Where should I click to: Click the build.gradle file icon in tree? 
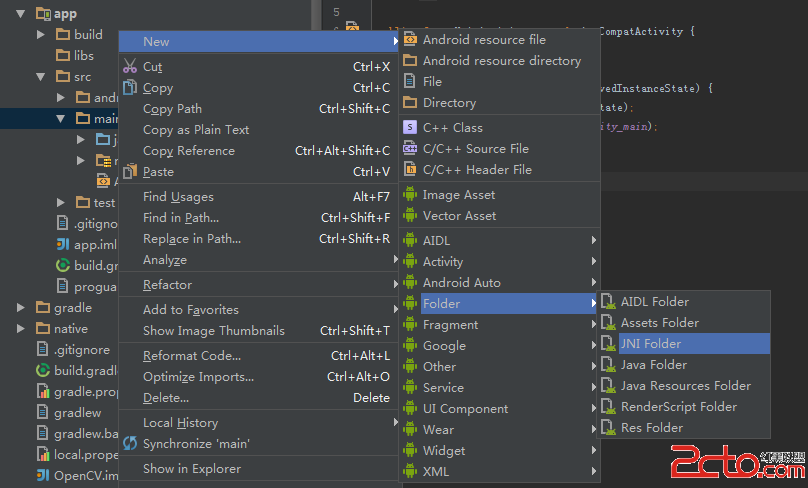click(x=44, y=371)
